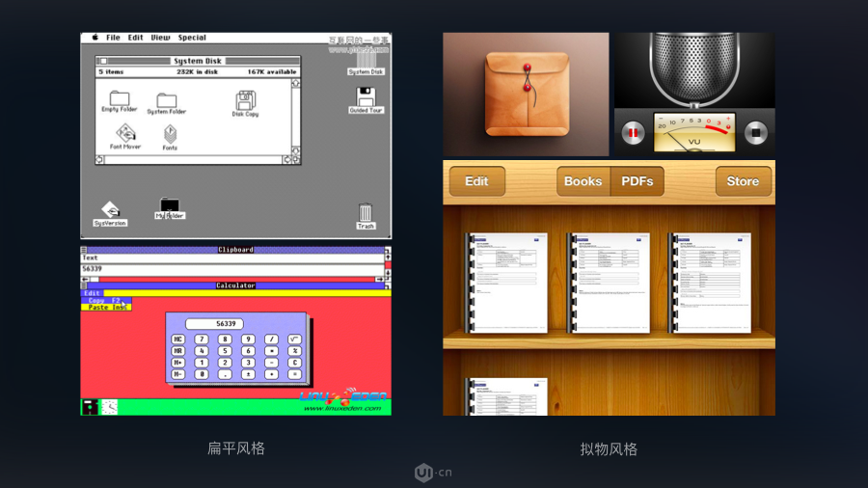Click calculator digit 9 key
Viewport: 868px width, 488px height.
(x=248, y=339)
